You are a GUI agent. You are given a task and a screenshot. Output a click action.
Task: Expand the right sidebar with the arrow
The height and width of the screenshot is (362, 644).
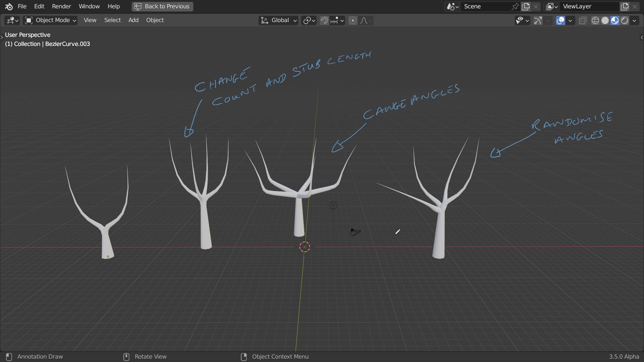(x=642, y=37)
